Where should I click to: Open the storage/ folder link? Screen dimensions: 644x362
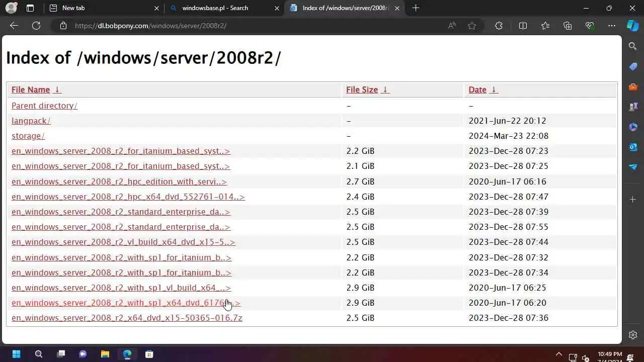click(28, 136)
